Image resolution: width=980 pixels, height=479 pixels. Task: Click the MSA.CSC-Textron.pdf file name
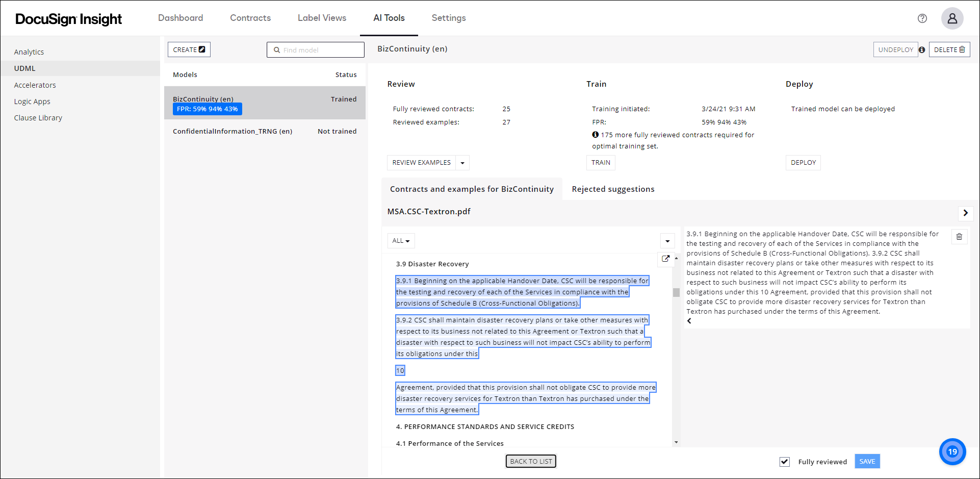pos(429,212)
